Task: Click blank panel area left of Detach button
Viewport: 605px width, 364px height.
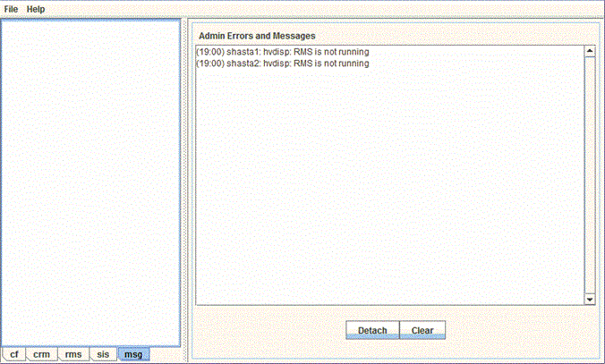Action: click(x=268, y=330)
